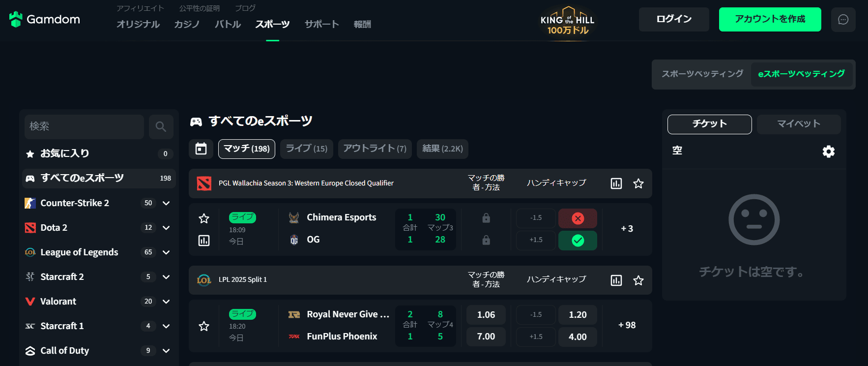Expand the Counter-Strike 2 category
The width and height of the screenshot is (868, 366).
[166, 203]
